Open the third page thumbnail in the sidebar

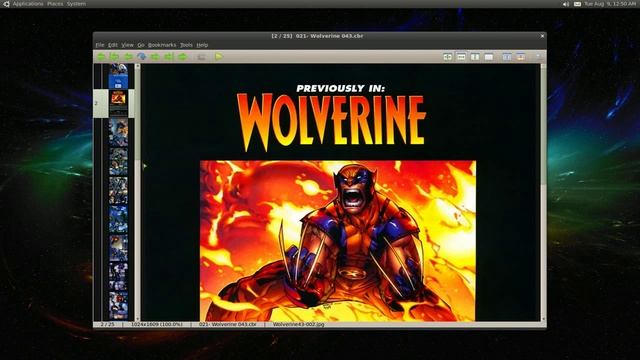[118, 133]
